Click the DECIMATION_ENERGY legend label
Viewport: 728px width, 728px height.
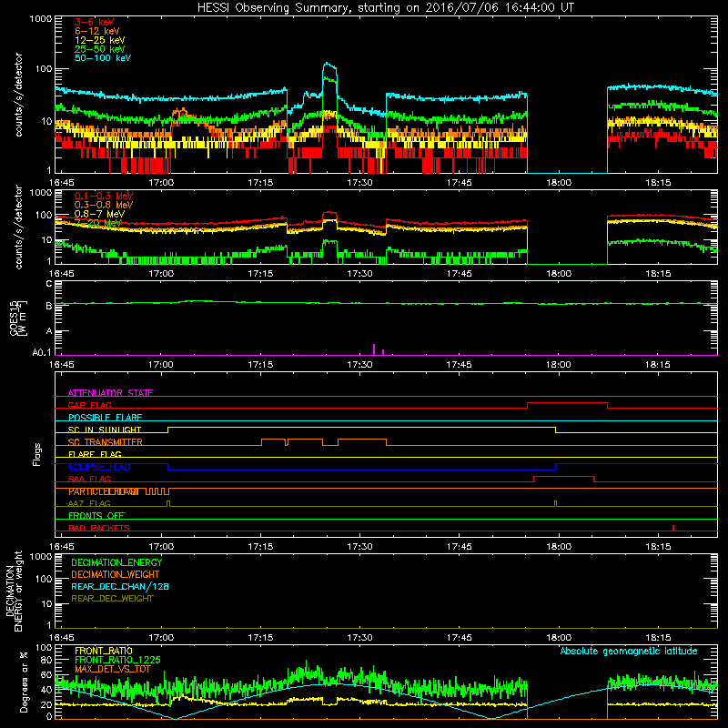click(x=116, y=562)
